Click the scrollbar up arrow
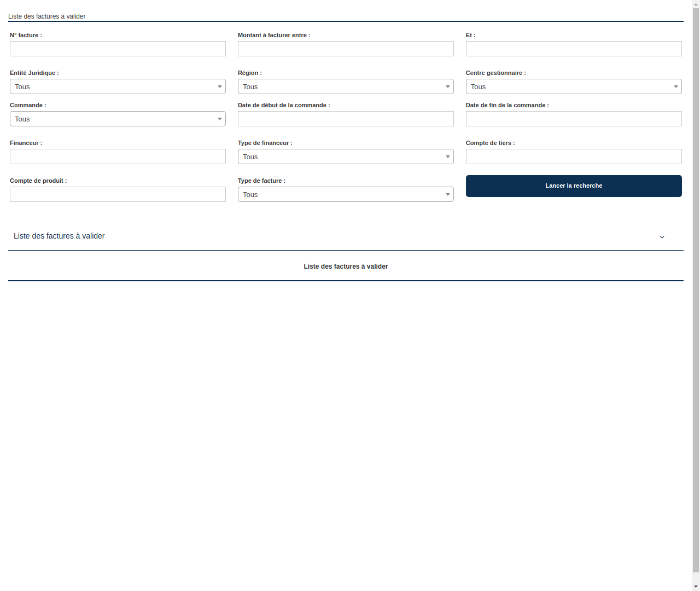 (x=696, y=3)
